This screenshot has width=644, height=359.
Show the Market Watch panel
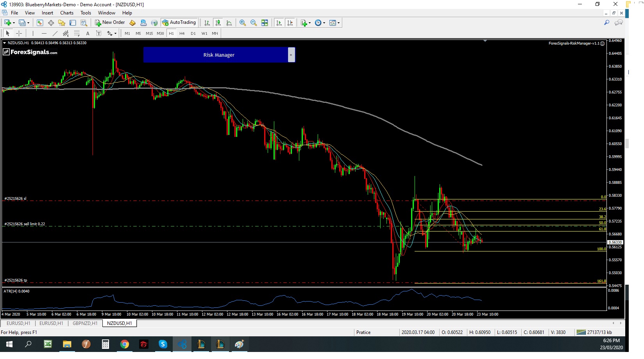pyautogui.click(x=40, y=23)
